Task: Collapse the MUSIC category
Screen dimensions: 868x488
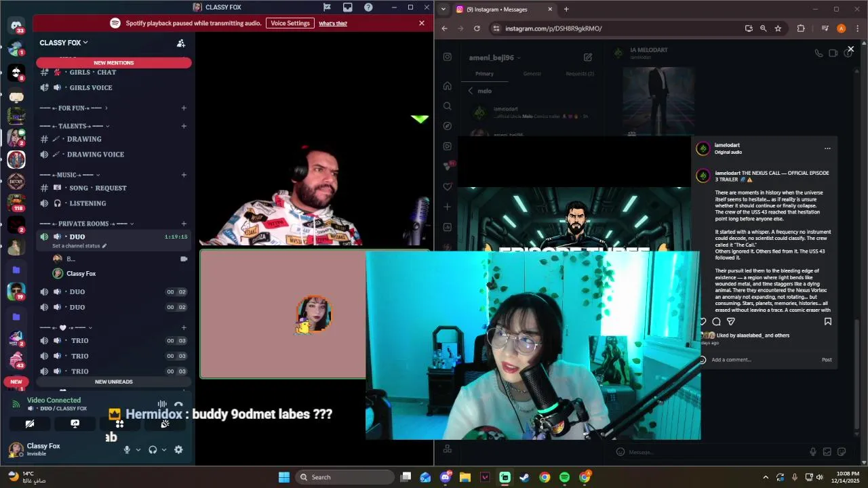Action: (72, 175)
